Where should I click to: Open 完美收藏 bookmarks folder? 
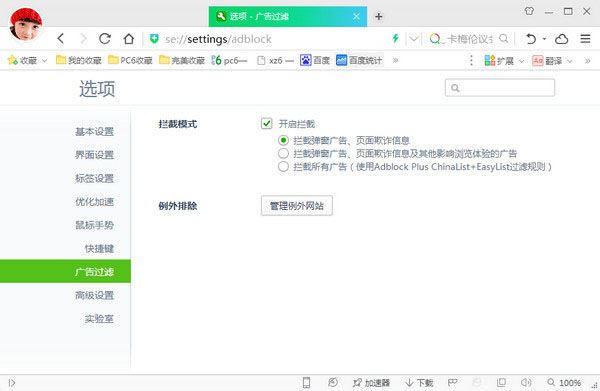182,60
